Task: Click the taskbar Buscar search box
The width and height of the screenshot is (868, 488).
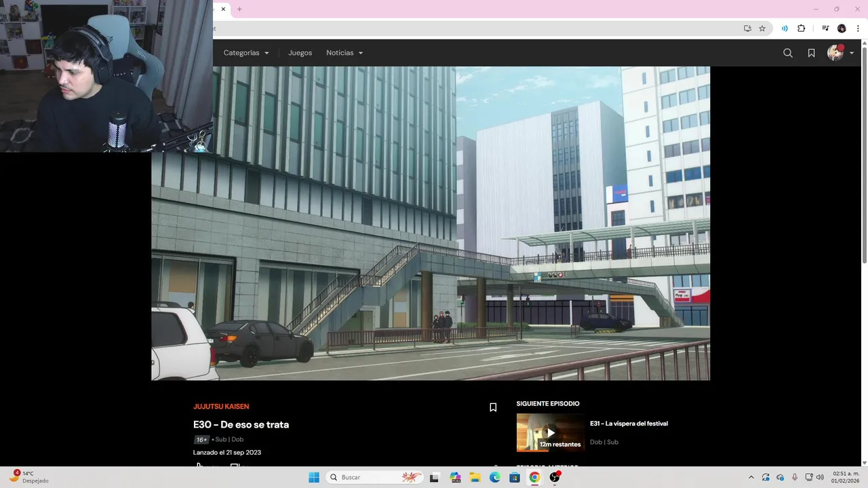Action: tap(376, 477)
